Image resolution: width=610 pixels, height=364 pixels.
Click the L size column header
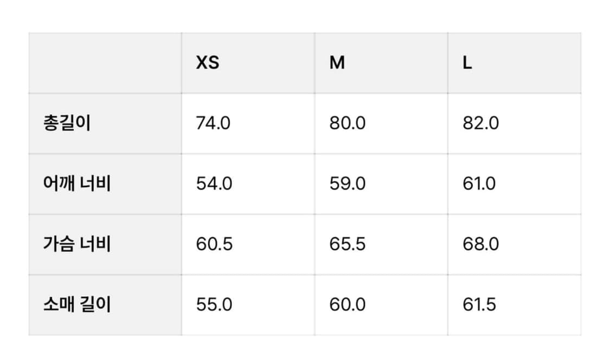coord(467,63)
